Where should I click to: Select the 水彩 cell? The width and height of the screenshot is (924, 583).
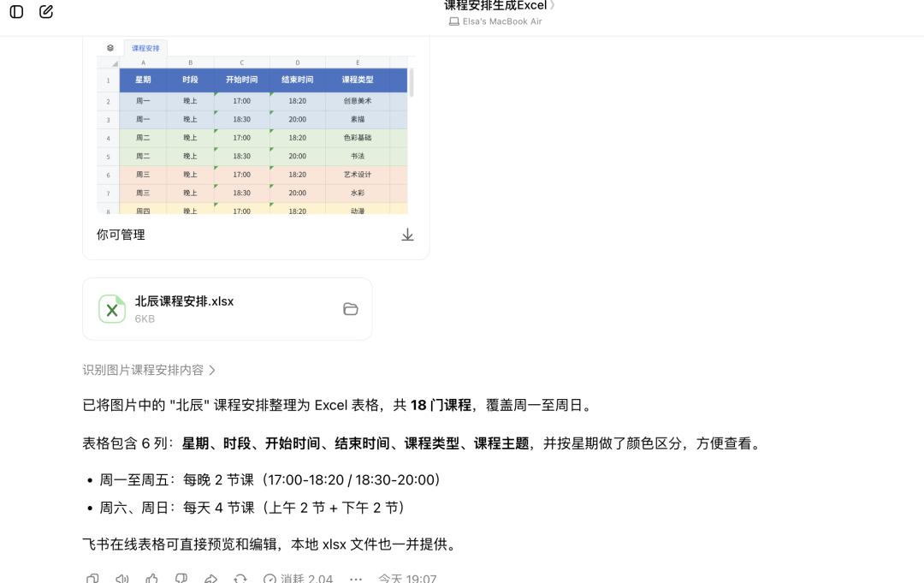pos(358,193)
